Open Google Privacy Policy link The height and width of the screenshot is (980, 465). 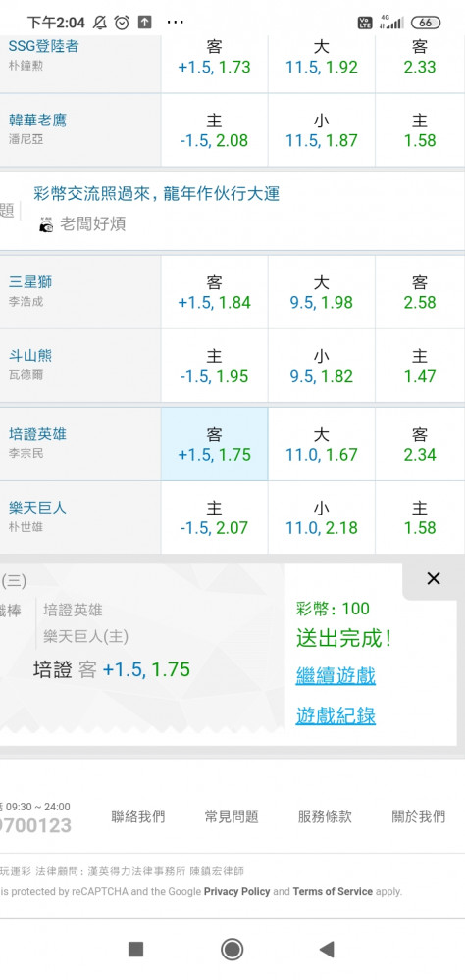[x=236, y=891]
